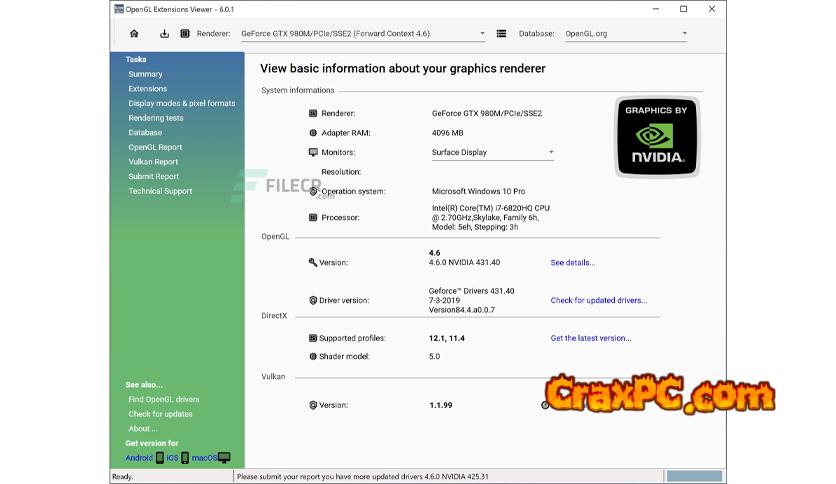Click the Android phone icon in sidebar
The width and height of the screenshot is (836, 484).
(x=160, y=458)
